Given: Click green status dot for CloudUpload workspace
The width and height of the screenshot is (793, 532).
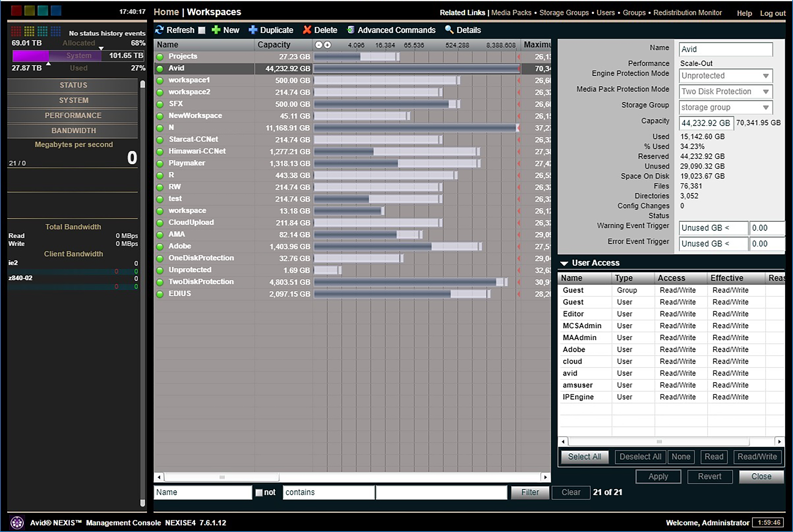Looking at the screenshot, I should coord(160,223).
